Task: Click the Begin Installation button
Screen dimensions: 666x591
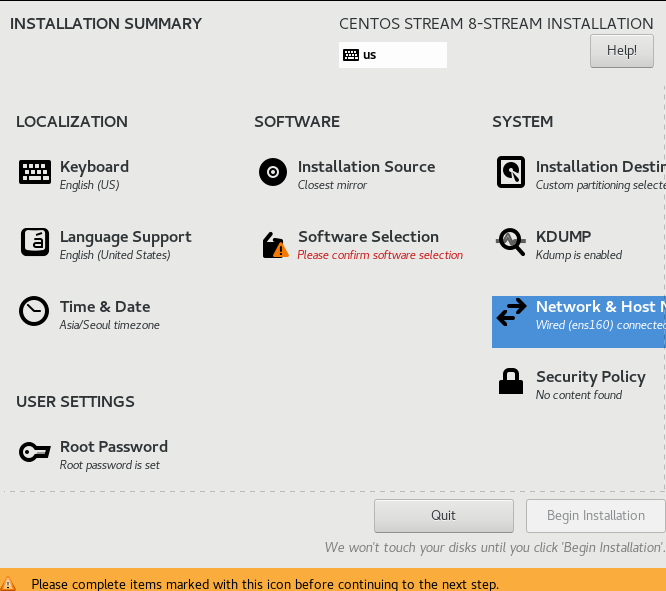Action: pos(595,515)
